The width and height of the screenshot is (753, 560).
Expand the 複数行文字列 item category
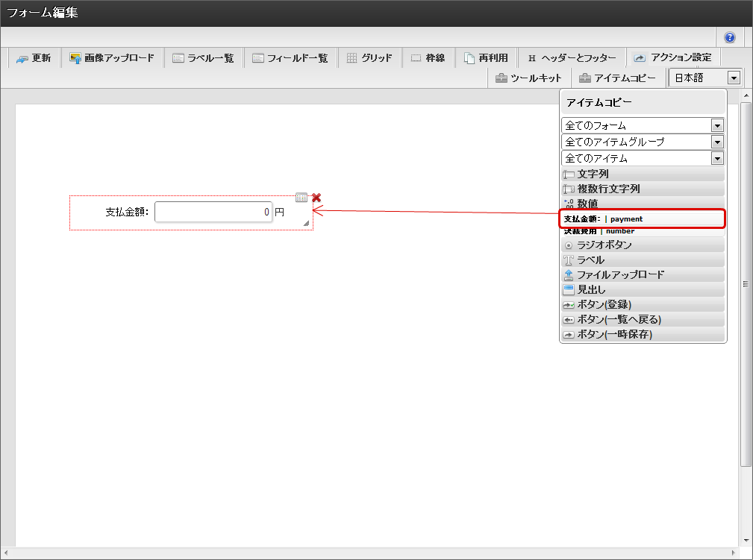click(643, 189)
